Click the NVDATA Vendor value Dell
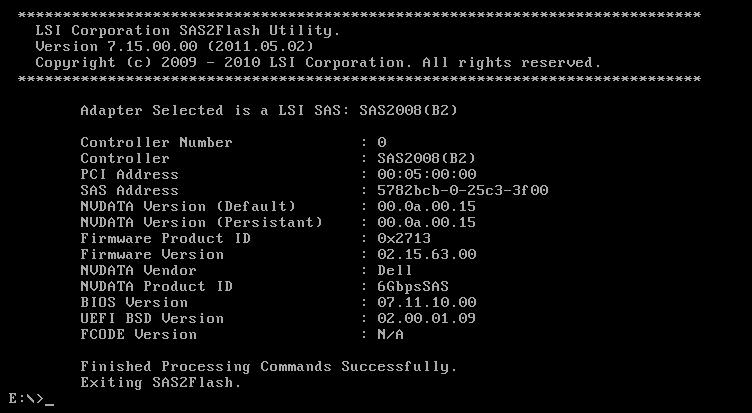The width and height of the screenshot is (752, 413). pyautogui.click(x=395, y=271)
